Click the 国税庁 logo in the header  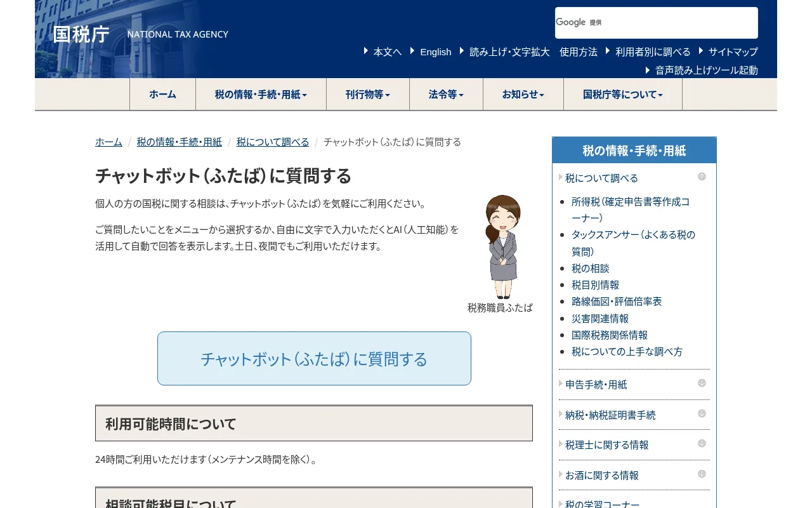[81, 34]
